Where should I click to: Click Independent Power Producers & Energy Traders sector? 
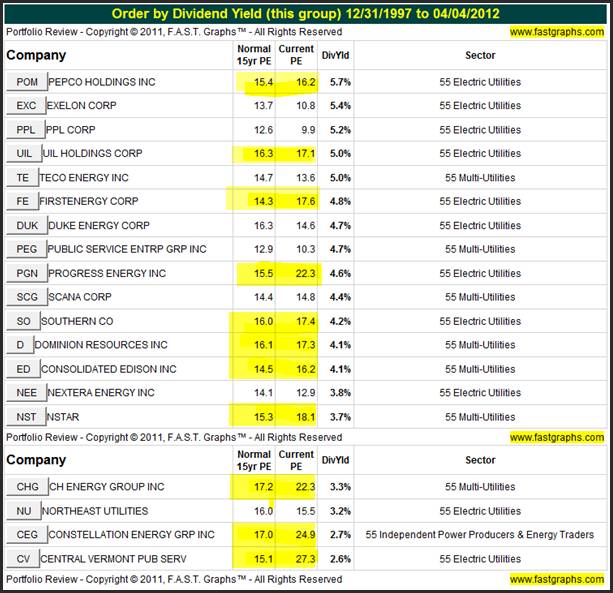pos(480,534)
